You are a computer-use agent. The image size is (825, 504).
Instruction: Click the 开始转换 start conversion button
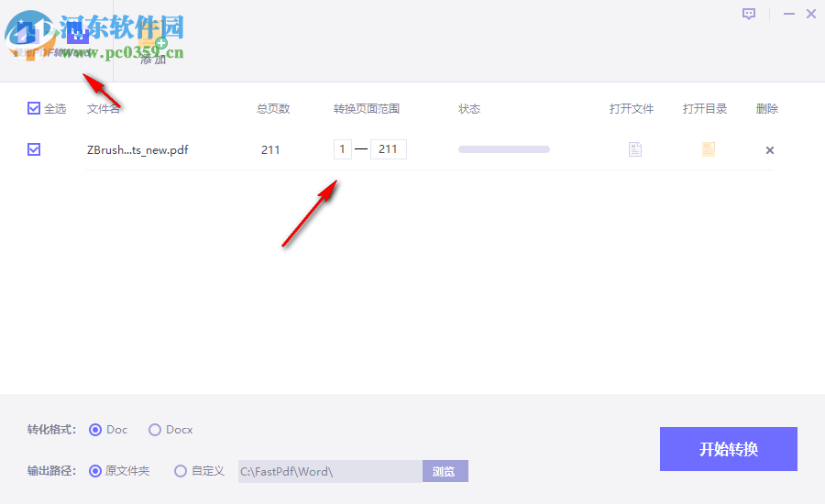pyautogui.click(x=728, y=449)
